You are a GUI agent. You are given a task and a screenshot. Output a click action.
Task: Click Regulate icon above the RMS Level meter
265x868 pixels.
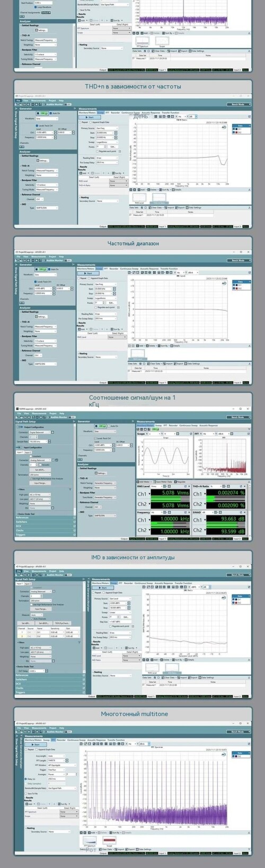coord(180,482)
